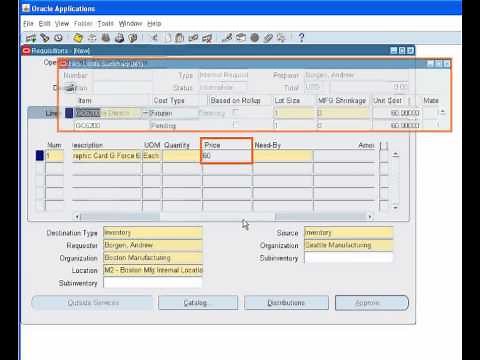
Task: Click the Translations globe toolbar icon
Action: (x=255, y=38)
